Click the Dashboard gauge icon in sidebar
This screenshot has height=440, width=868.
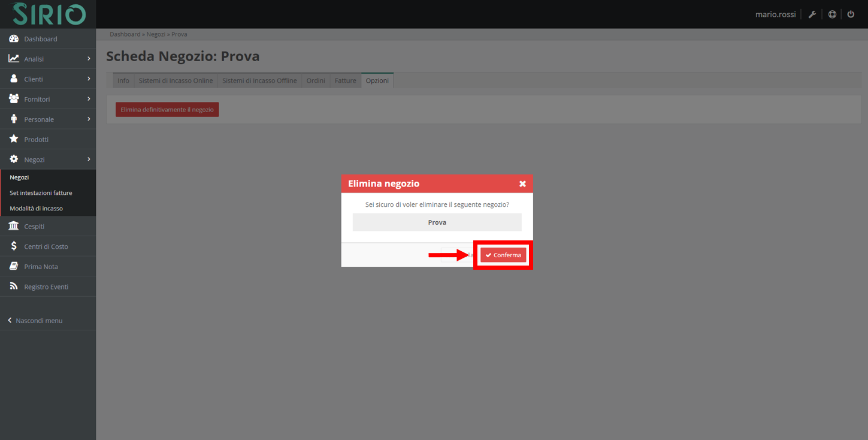[14, 39]
